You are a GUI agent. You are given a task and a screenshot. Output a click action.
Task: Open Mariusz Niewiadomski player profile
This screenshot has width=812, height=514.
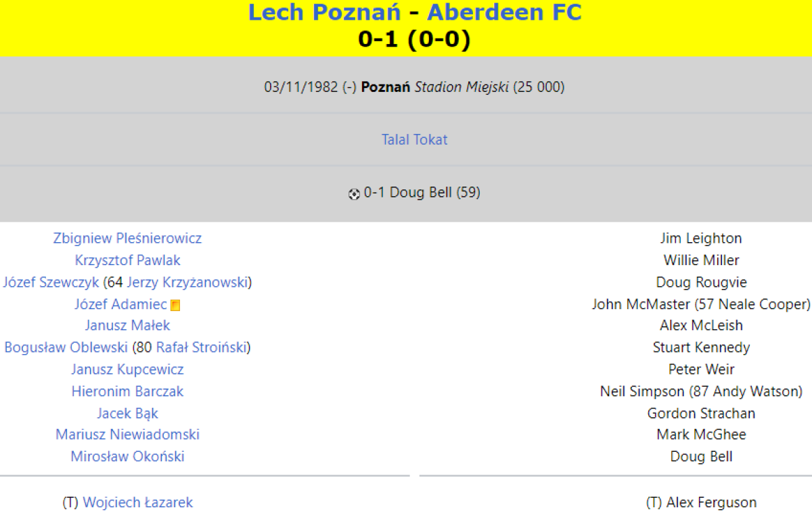tap(127, 435)
